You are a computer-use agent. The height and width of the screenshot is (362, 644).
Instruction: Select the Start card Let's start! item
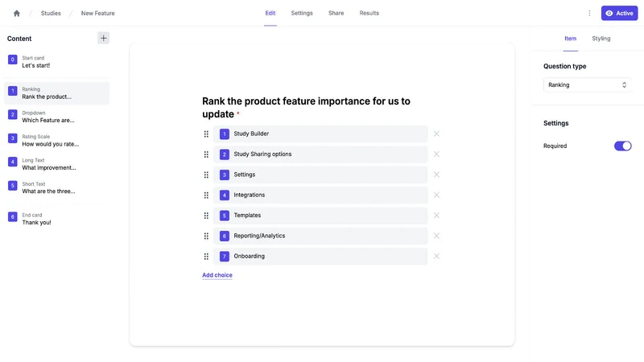pyautogui.click(x=56, y=62)
